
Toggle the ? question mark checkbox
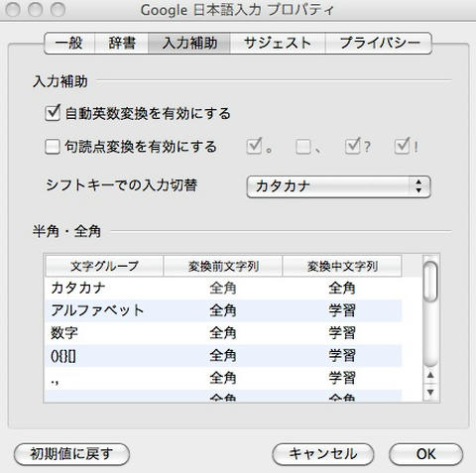(352, 146)
